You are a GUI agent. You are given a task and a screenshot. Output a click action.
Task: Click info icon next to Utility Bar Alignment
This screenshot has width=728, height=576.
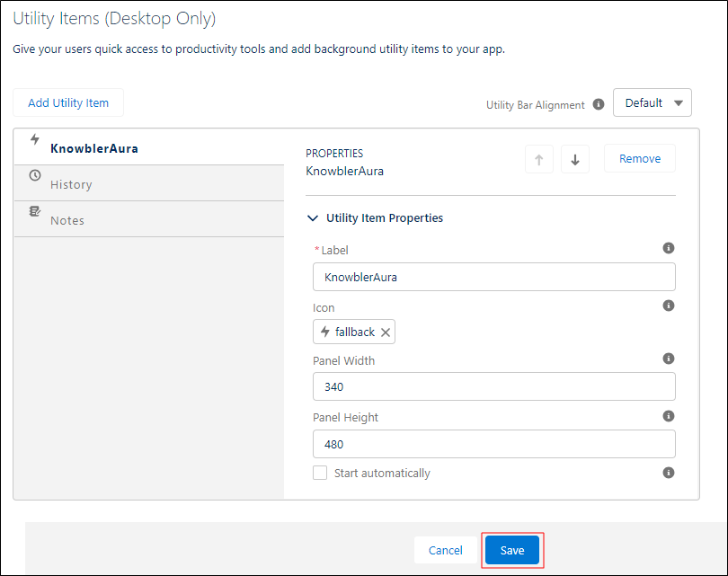[x=599, y=104]
